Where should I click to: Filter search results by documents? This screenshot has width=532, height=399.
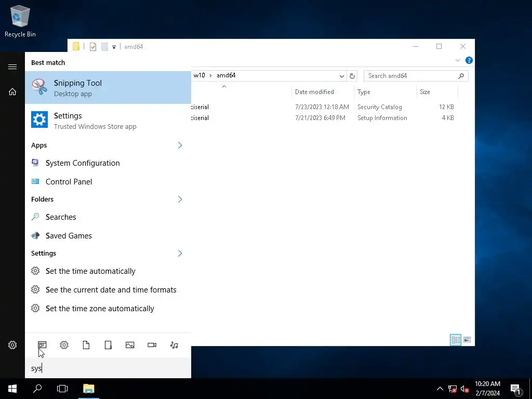click(86, 345)
